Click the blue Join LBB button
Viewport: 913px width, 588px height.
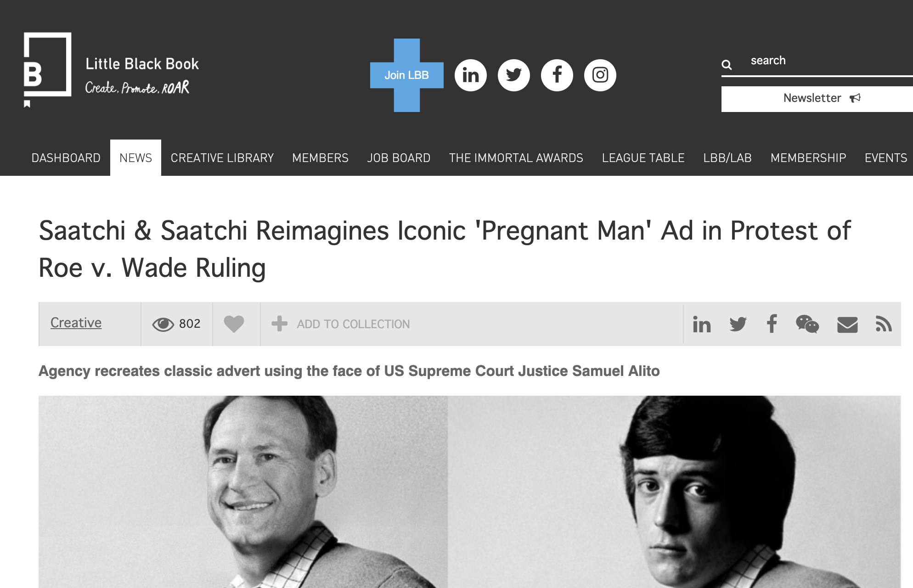[407, 75]
